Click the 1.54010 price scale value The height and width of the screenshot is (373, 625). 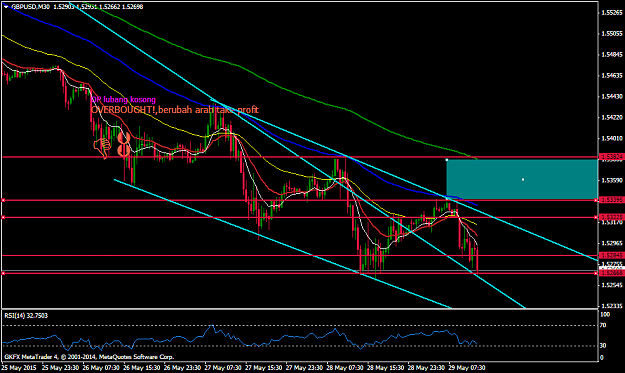point(612,138)
